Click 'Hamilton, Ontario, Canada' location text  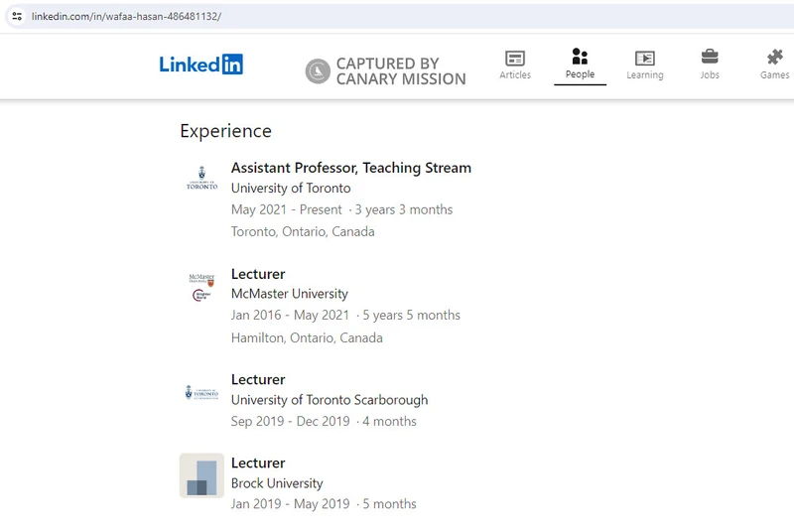307,337
